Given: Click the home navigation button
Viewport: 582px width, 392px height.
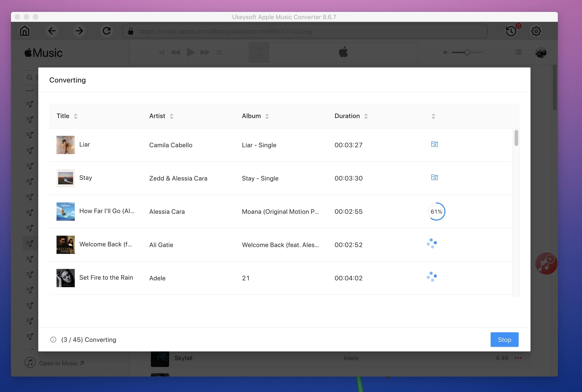Looking at the screenshot, I should pos(24,31).
